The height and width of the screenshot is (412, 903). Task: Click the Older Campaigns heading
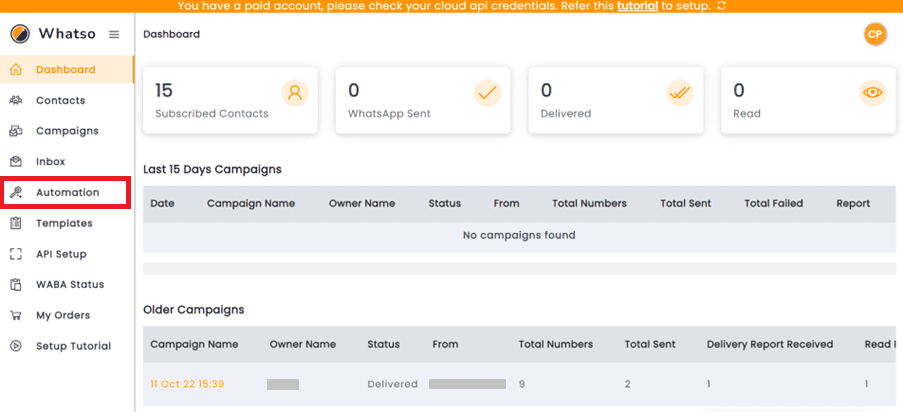pyautogui.click(x=194, y=310)
